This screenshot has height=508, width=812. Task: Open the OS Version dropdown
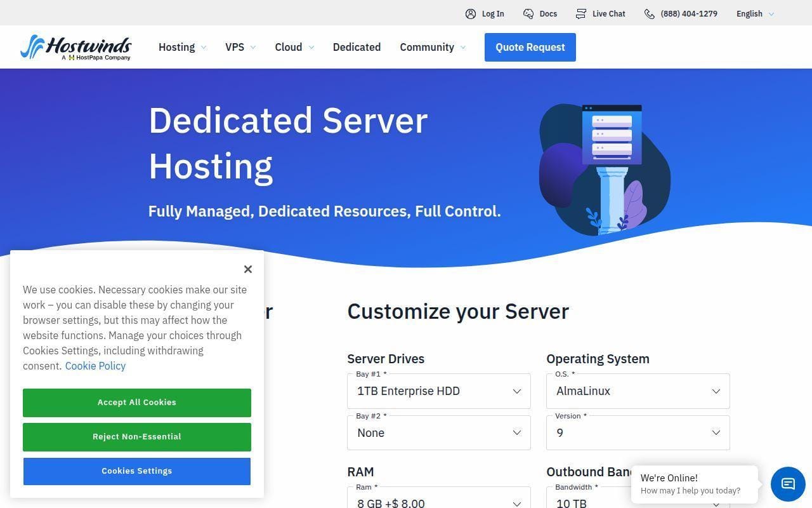(638, 433)
